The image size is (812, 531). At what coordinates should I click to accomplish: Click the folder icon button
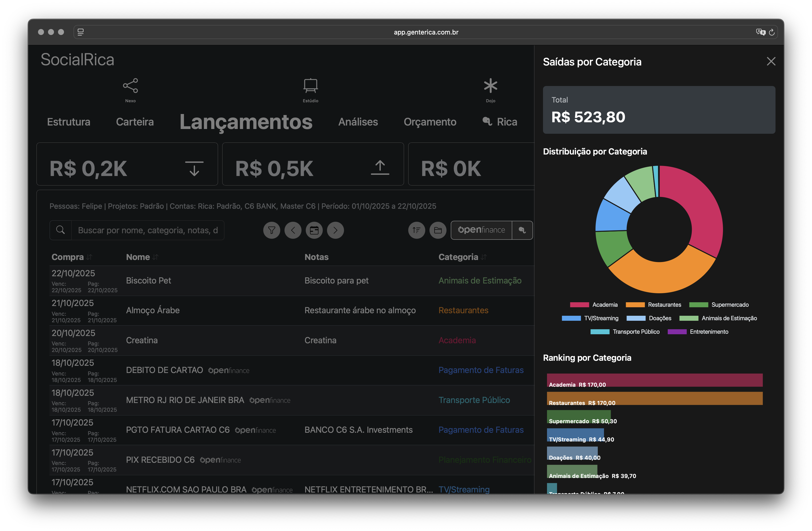pos(438,230)
